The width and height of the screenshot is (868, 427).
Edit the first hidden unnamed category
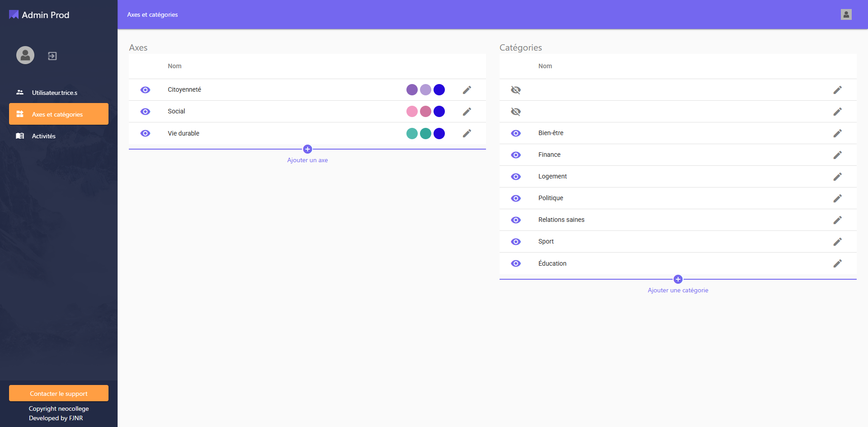(838, 90)
